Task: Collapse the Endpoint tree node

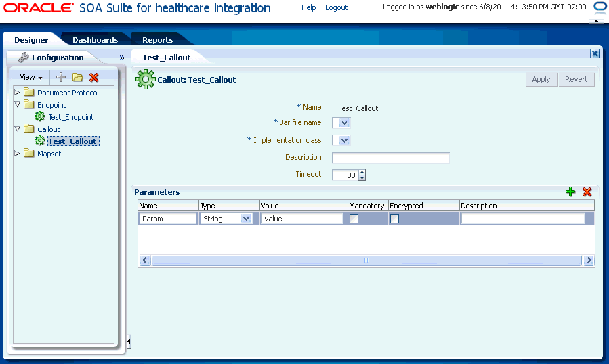Action: [17, 104]
